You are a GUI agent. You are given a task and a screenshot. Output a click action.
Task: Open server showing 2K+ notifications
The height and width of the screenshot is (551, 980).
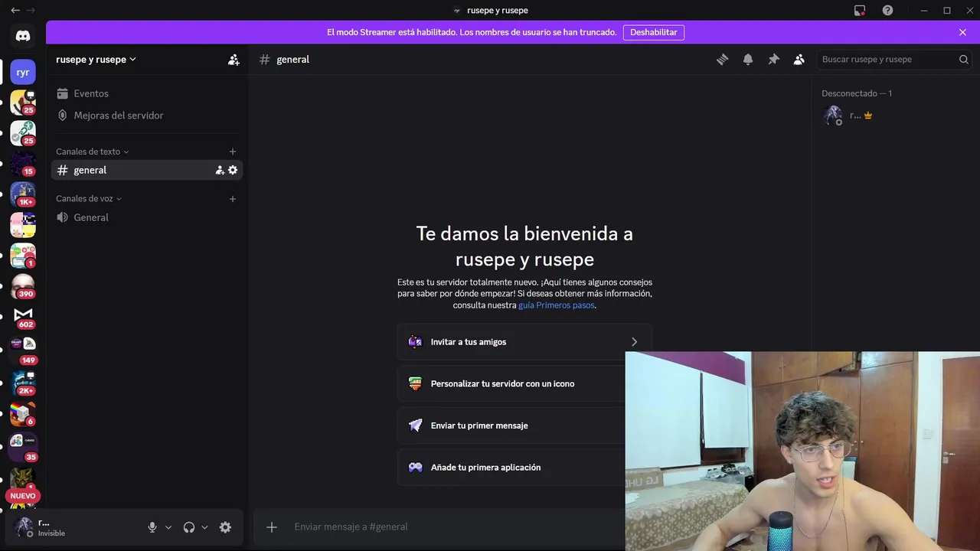click(23, 383)
